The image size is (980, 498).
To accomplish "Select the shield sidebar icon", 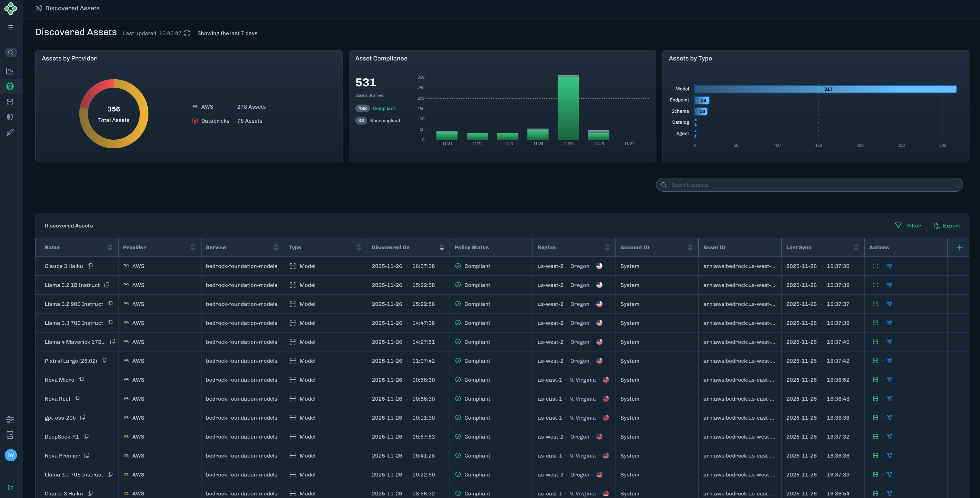I will [10, 117].
